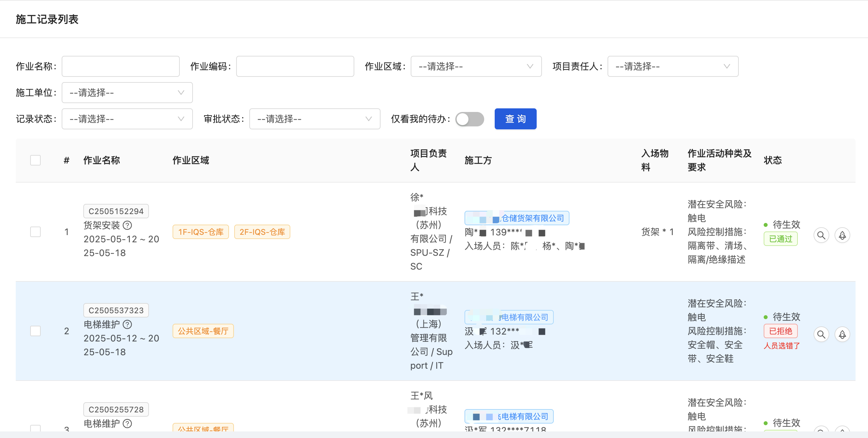Click the 已拒绝 status badge
868x438 pixels.
click(x=780, y=331)
